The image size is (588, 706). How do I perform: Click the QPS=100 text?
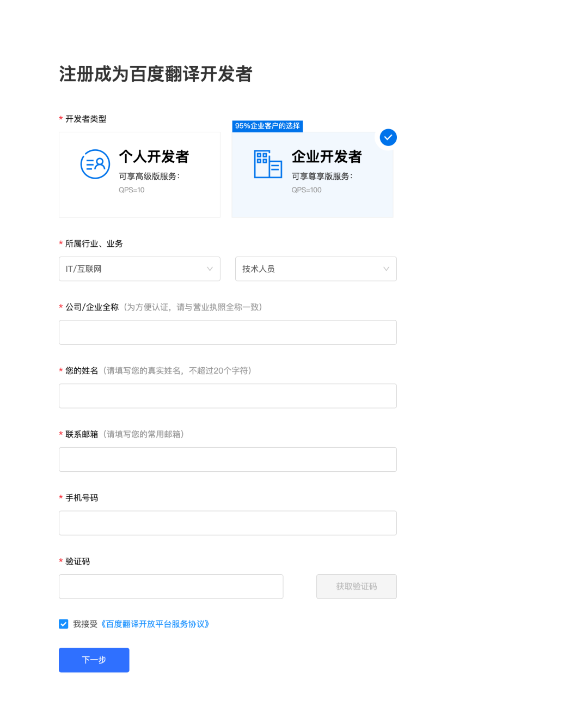pos(307,190)
